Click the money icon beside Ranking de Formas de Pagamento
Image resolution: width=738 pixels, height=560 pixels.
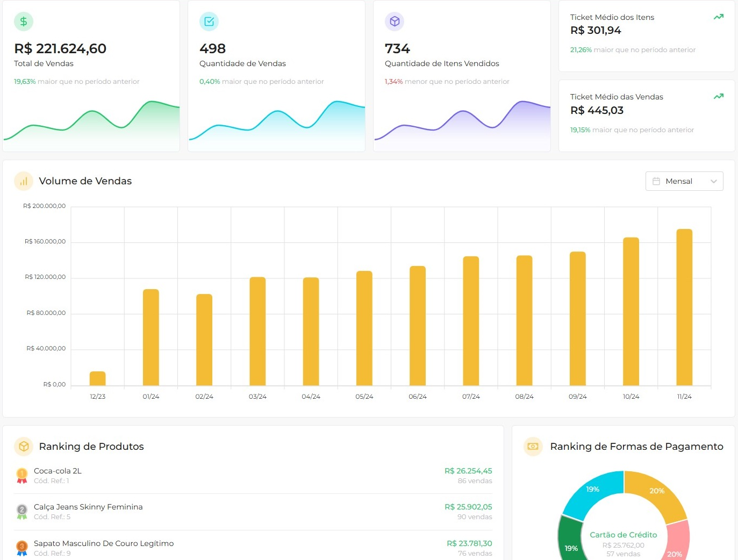tap(533, 446)
